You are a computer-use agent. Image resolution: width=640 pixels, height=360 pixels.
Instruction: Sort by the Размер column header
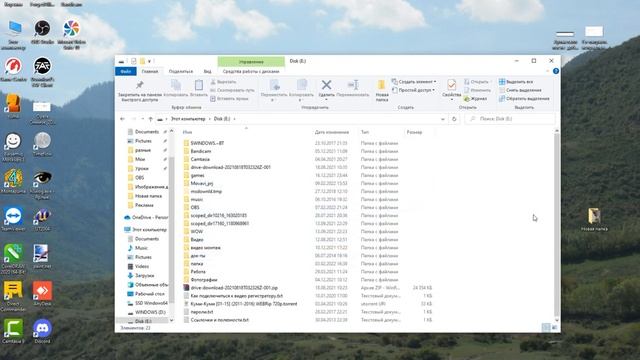(x=414, y=132)
